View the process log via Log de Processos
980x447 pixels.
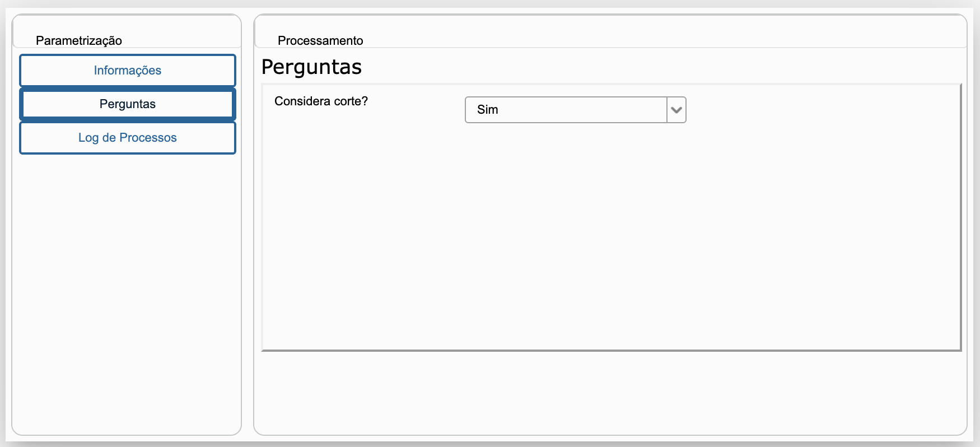[x=128, y=138]
